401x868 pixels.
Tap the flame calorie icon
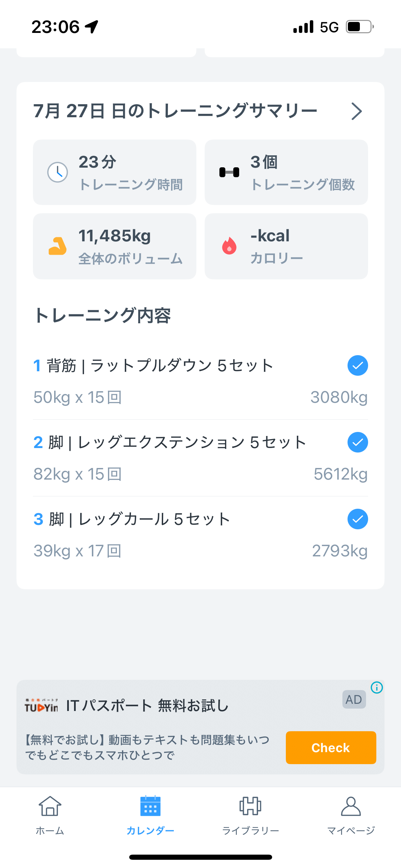click(x=229, y=246)
